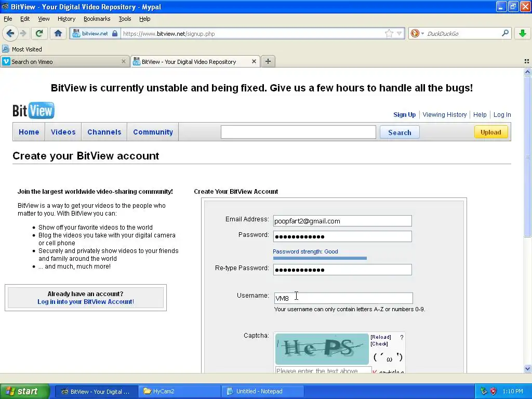Viewport: 532px width, 399px height.
Task: Open the Viewing History link
Action: [x=445, y=115]
